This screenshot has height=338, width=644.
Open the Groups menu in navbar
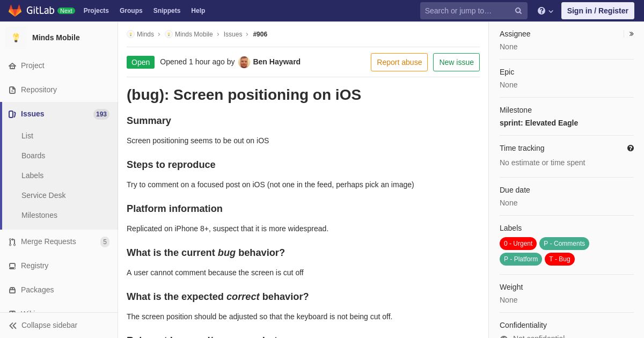(131, 11)
